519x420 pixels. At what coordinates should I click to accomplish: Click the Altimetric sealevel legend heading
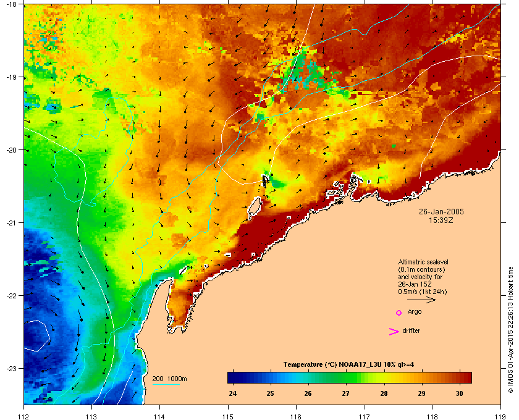(x=423, y=262)
